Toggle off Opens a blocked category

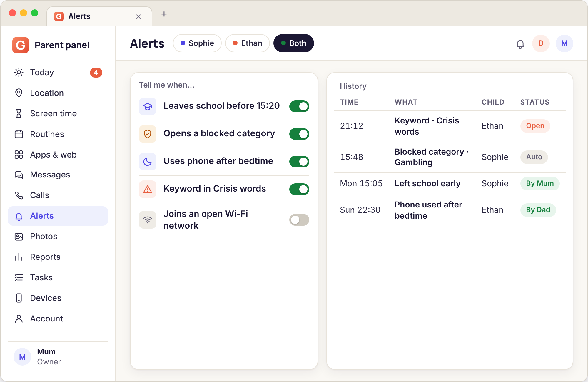299,134
